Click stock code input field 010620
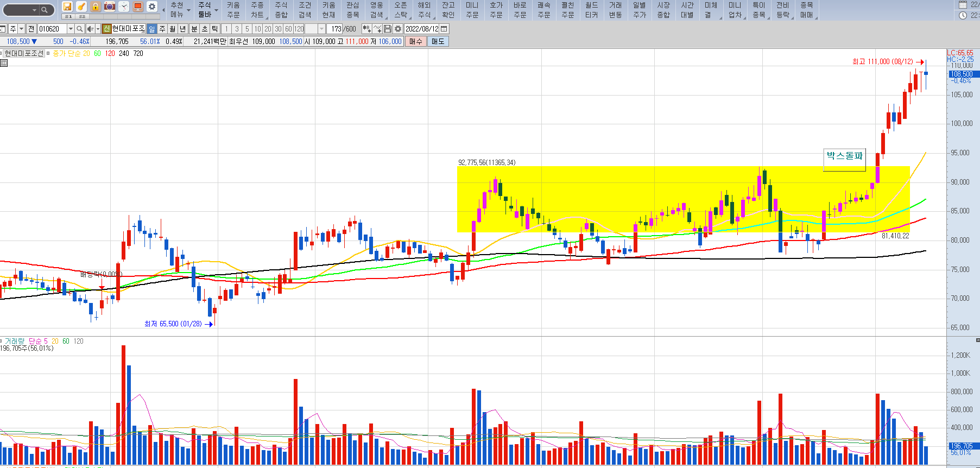Viewport: 980px width, 468px height. coord(52,29)
